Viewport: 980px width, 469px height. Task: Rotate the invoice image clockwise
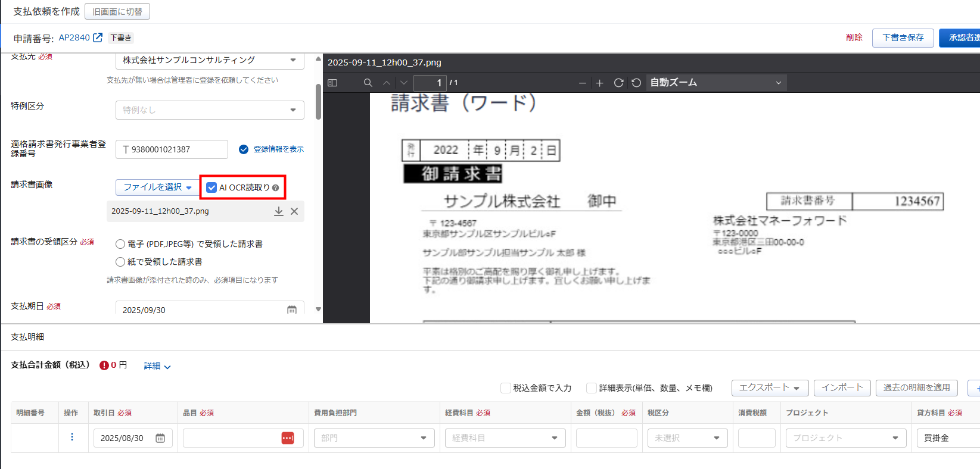pyautogui.click(x=619, y=83)
